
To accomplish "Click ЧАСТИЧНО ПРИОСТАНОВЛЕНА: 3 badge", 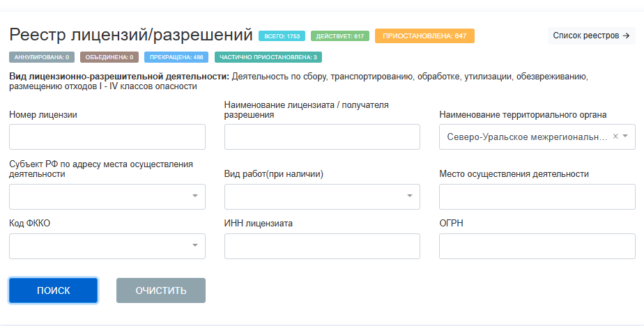I will click(268, 57).
